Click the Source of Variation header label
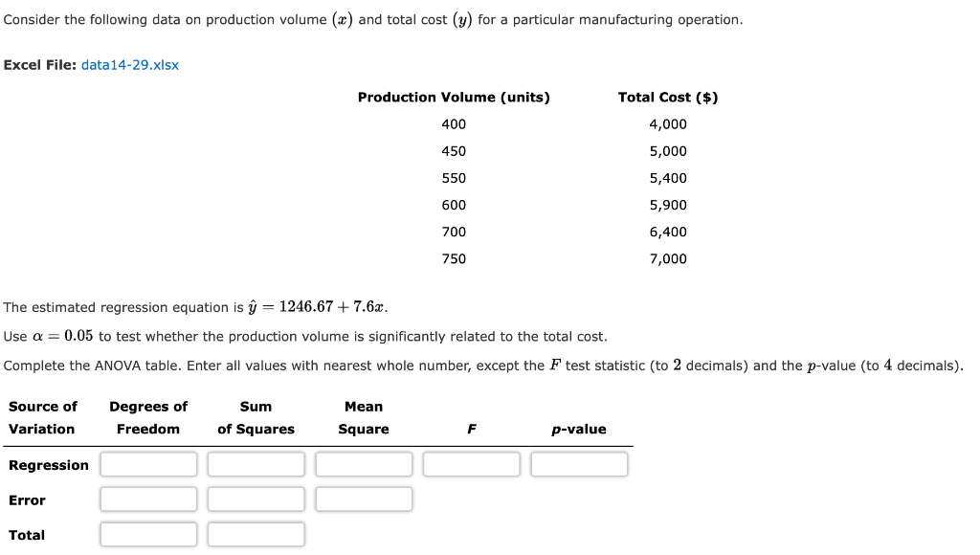The height and width of the screenshot is (555, 980). [42, 417]
